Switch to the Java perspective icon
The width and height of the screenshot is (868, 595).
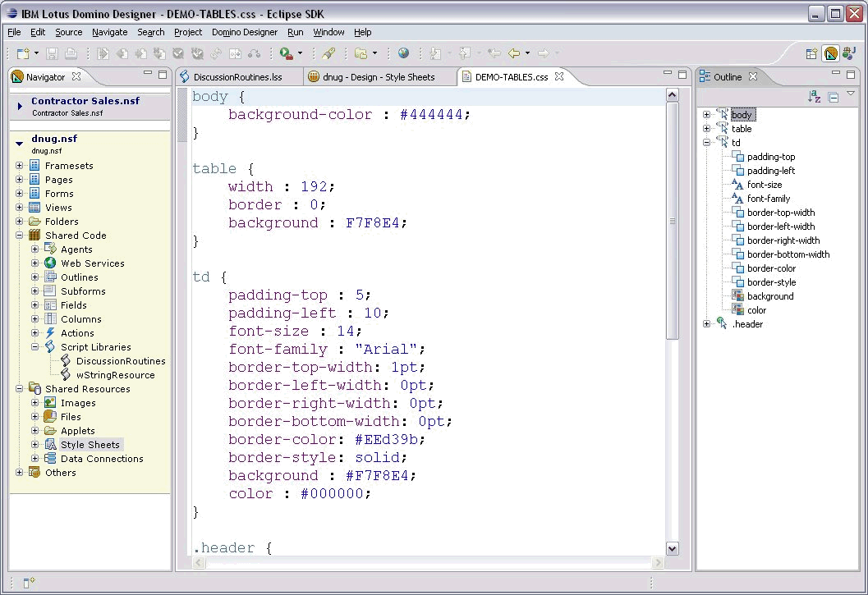point(849,53)
